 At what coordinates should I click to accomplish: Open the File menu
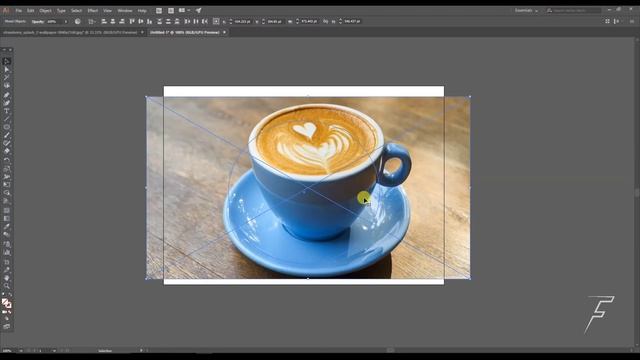pyautogui.click(x=19, y=10)
